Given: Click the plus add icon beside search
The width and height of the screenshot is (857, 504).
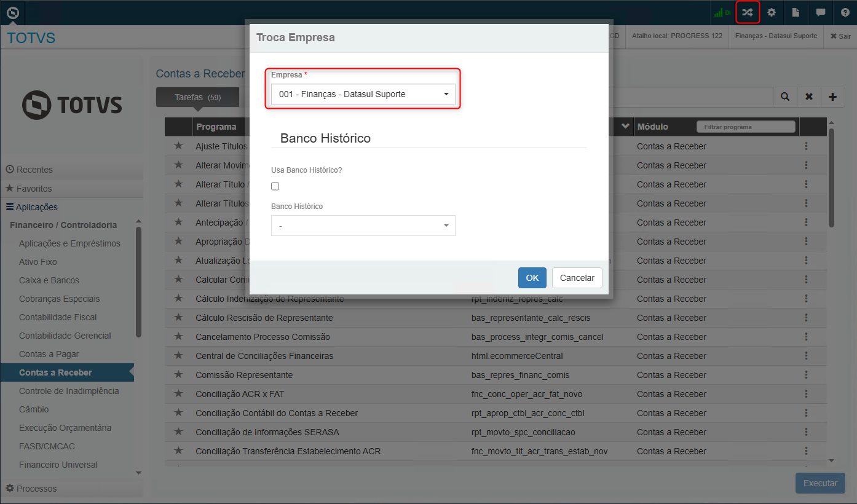Looking at the screenshot, I should click(x=833, y=96).
